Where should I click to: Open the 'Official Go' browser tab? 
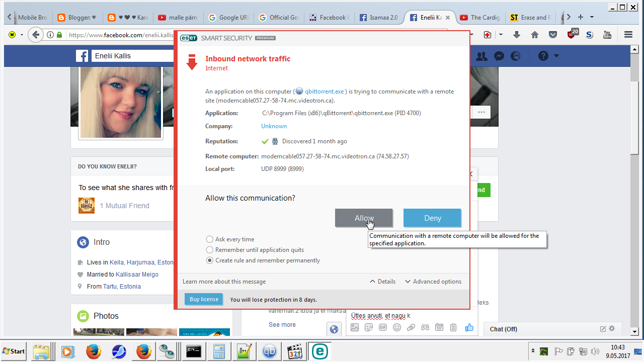[278, 17]
